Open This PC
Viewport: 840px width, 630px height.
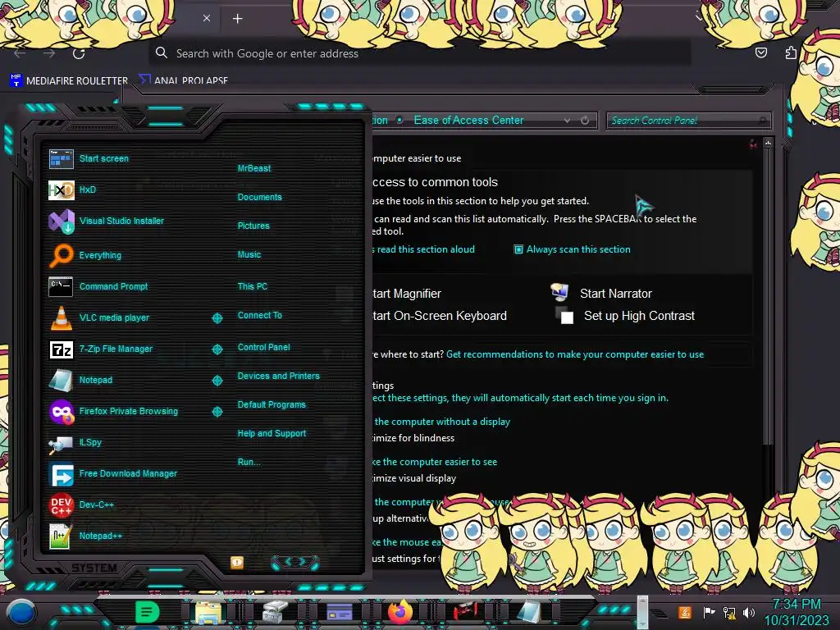point(253,286)
